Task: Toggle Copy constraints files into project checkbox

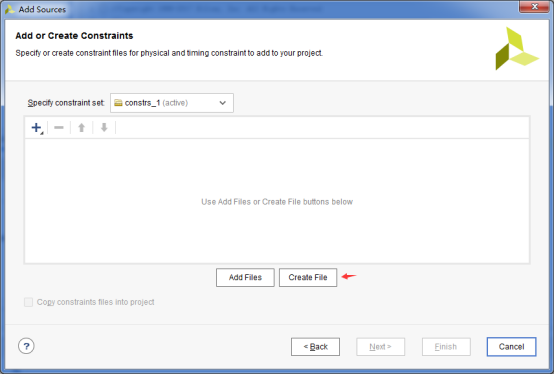Action: [x=28, y=302]
